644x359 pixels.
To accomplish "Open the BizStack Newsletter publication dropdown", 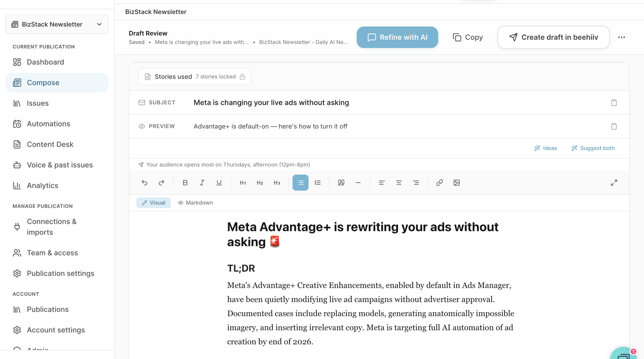I will coord(57,24).
